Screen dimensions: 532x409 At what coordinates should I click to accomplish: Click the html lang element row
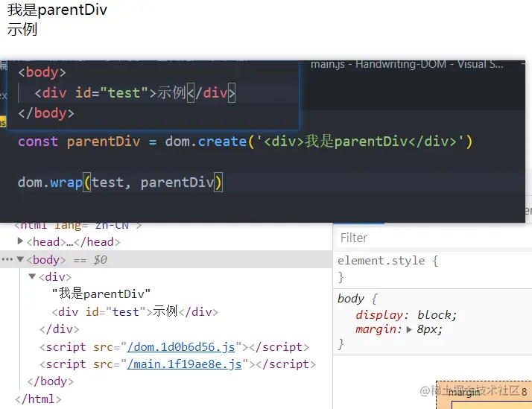click(x=77, y=225)
